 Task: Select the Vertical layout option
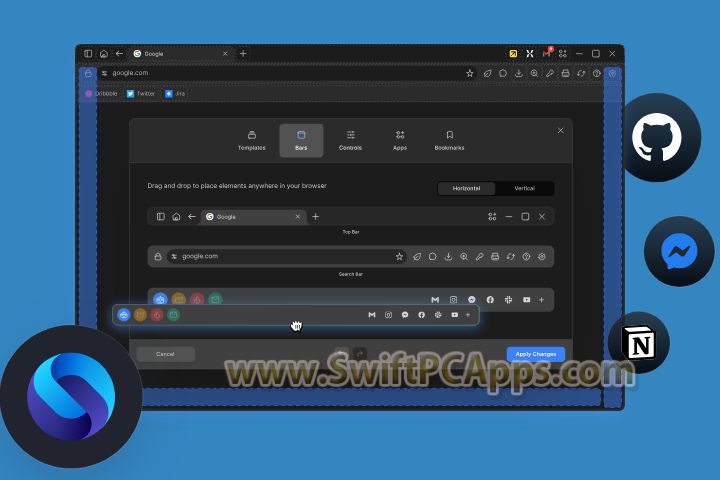point(524,188)
